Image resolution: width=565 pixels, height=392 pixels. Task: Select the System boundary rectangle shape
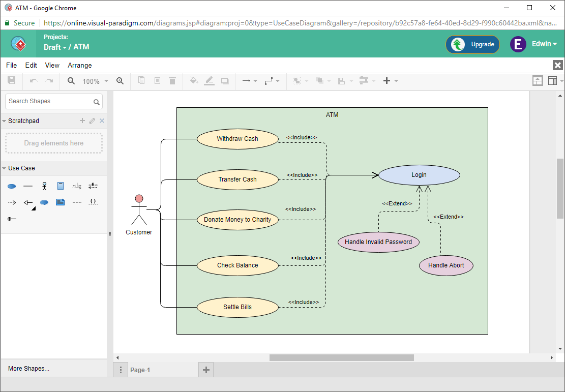click(x=61, y=186)
